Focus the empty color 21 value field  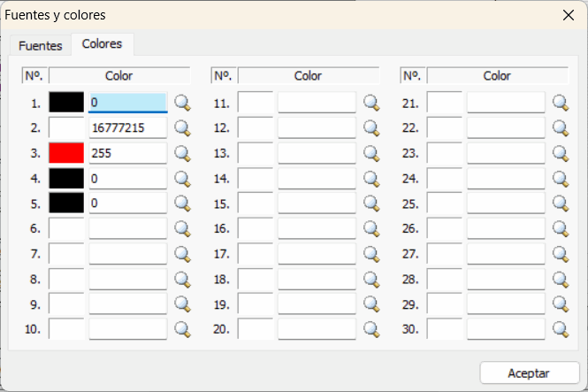point(506,103)
